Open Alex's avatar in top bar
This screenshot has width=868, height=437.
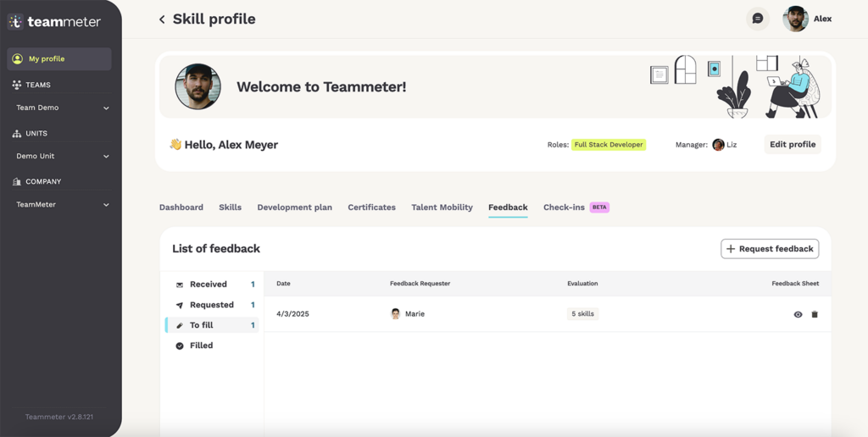pos(795,19)
